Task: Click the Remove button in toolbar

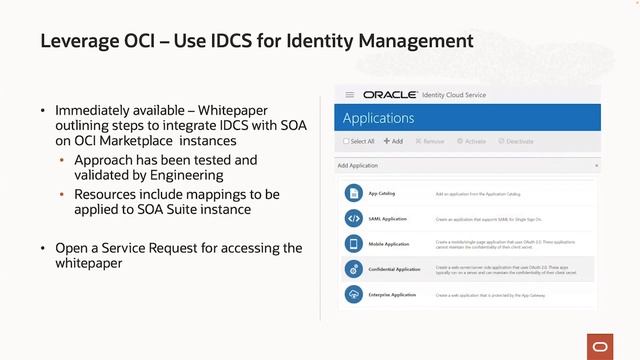Action: click(x=429, y=141)
